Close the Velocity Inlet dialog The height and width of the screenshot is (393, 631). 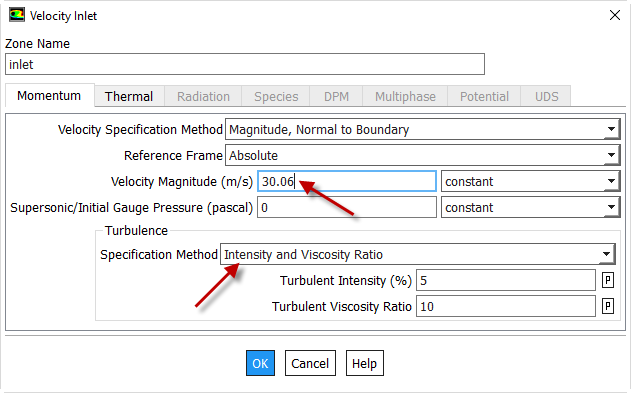click(615, 15)
